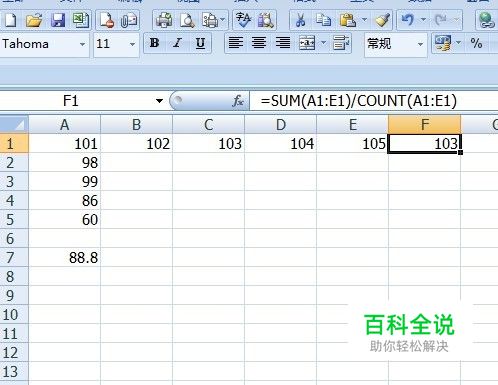Click the greyed redo arrow

(441, 20)
